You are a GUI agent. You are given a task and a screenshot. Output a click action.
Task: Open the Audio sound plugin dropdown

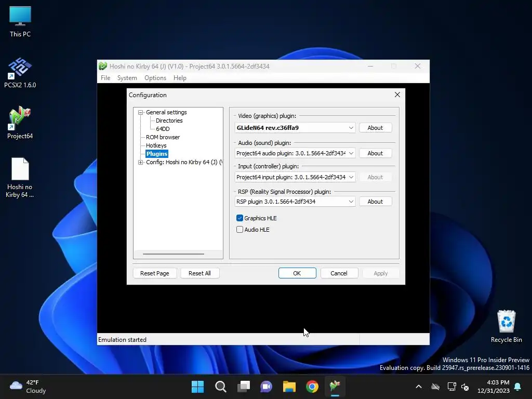point(295,153)
